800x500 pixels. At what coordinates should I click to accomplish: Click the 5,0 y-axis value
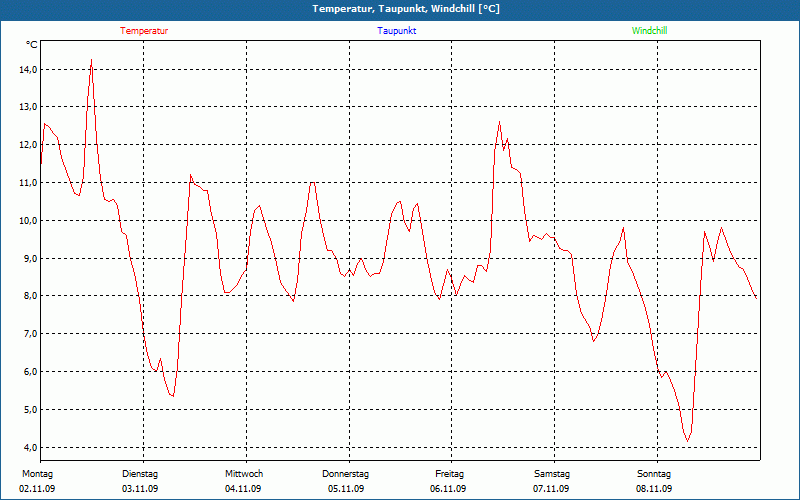(31, 410)
